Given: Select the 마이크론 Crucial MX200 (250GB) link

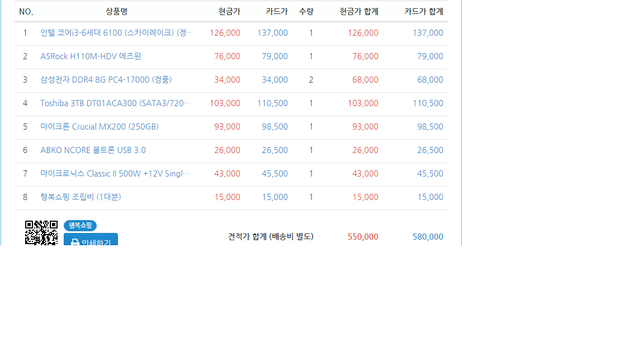Looking at the screenshot, I should [100, 127].
